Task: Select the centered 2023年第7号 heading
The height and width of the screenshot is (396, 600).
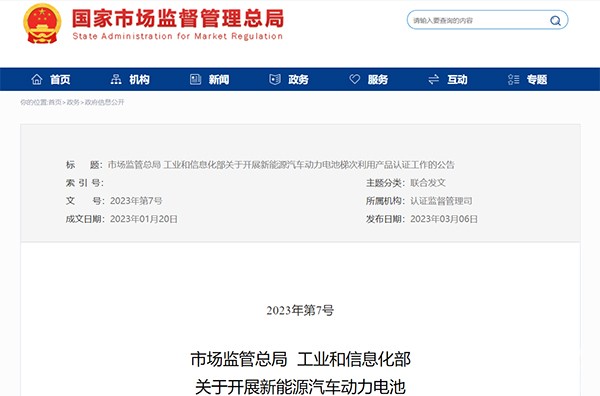Action: tap(300, 310)
